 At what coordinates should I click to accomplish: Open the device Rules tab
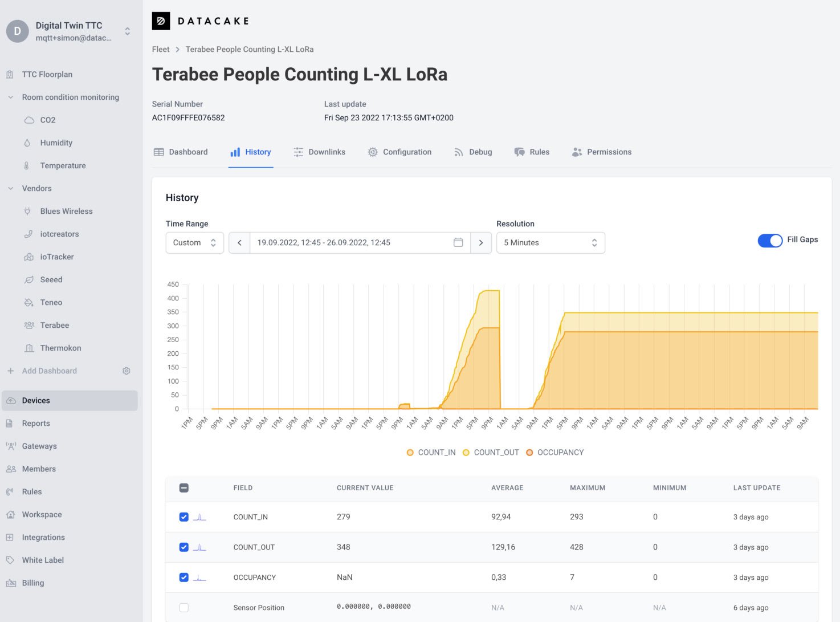[532, 152]
